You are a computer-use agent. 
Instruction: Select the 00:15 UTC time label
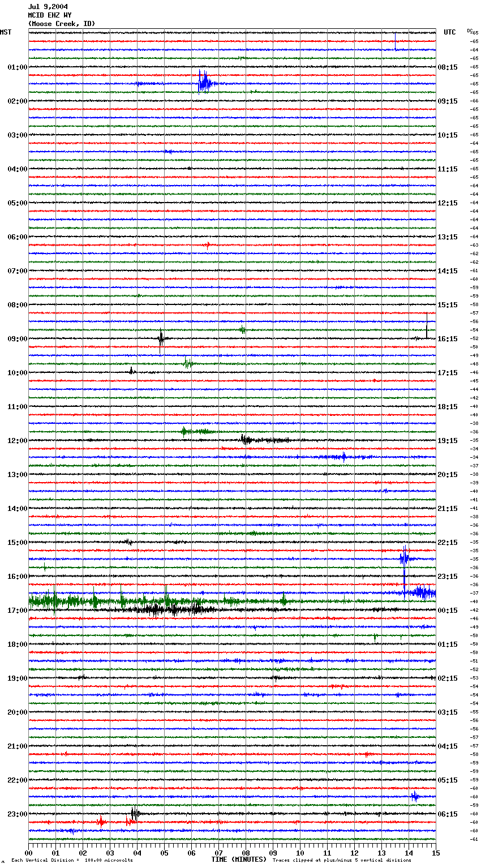tap(448, 611)
